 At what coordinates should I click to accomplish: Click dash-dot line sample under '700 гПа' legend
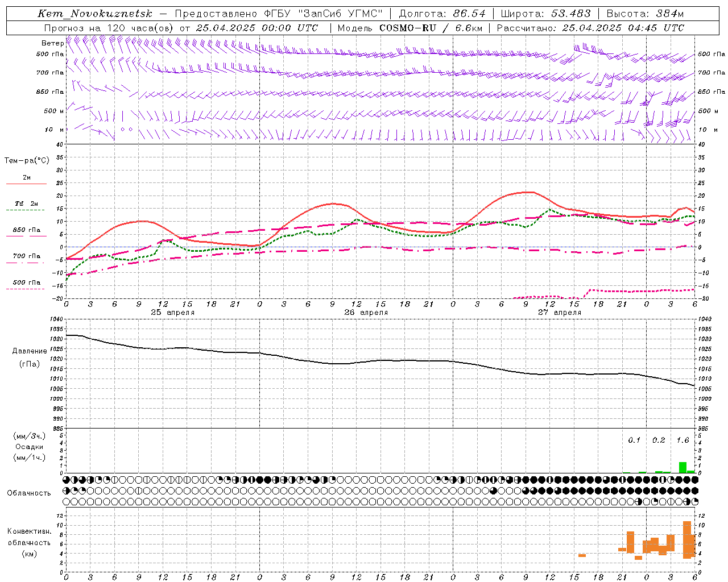click(26, 263)
